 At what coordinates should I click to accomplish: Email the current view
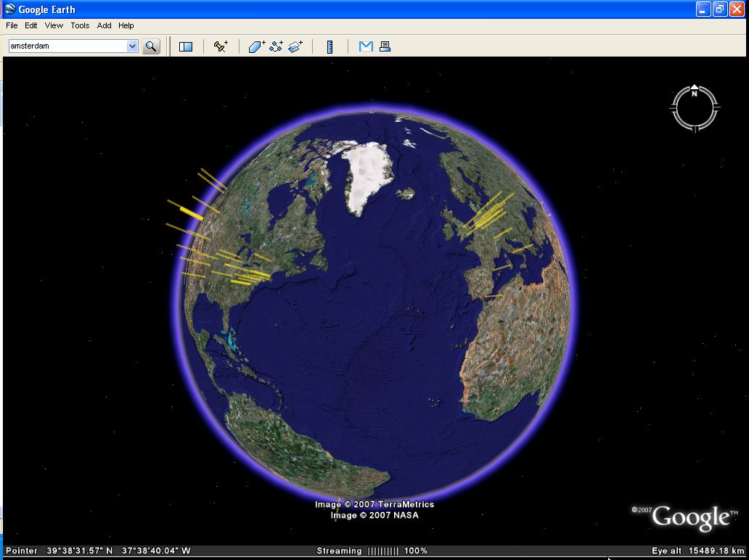point(366,46)
